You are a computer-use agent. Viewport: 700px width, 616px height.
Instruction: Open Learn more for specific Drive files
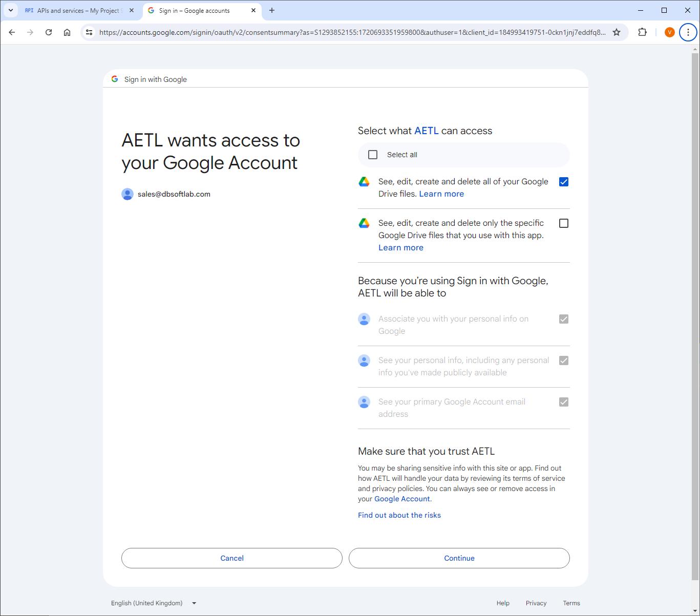[x=401, y=247]
